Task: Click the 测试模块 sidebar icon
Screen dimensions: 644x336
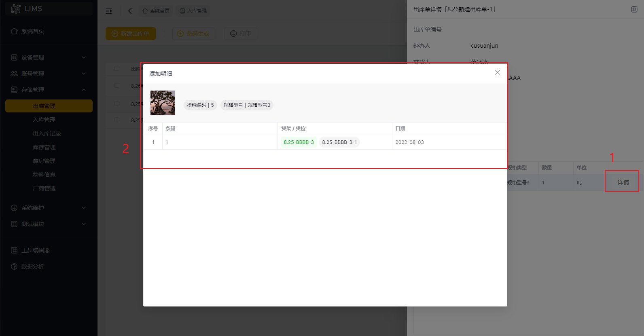Action: 14,224
